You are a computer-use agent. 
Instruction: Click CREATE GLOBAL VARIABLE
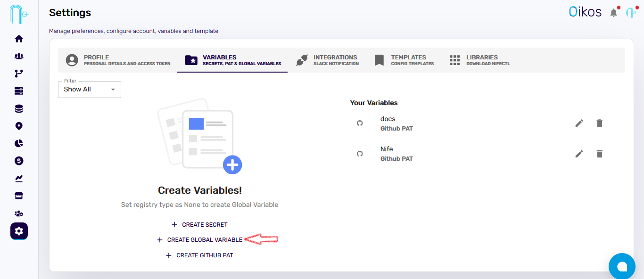200,239
